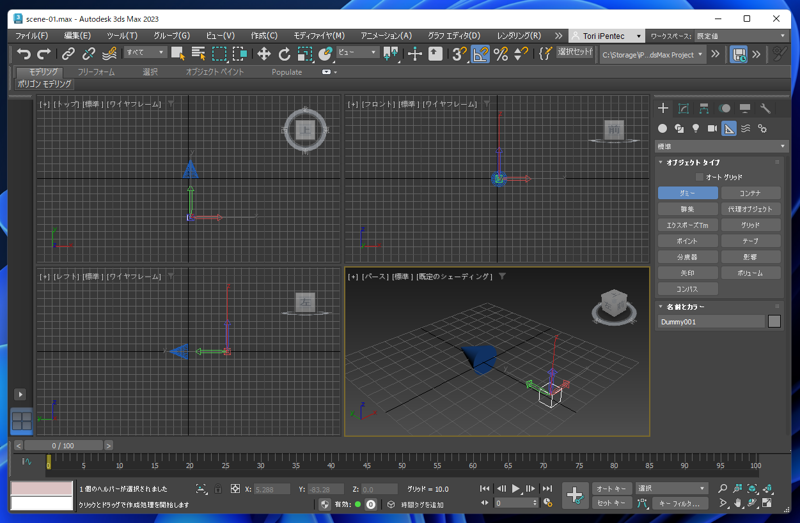
Task: Click the Dummy001 object color swatch
Action: pos(774,321)
